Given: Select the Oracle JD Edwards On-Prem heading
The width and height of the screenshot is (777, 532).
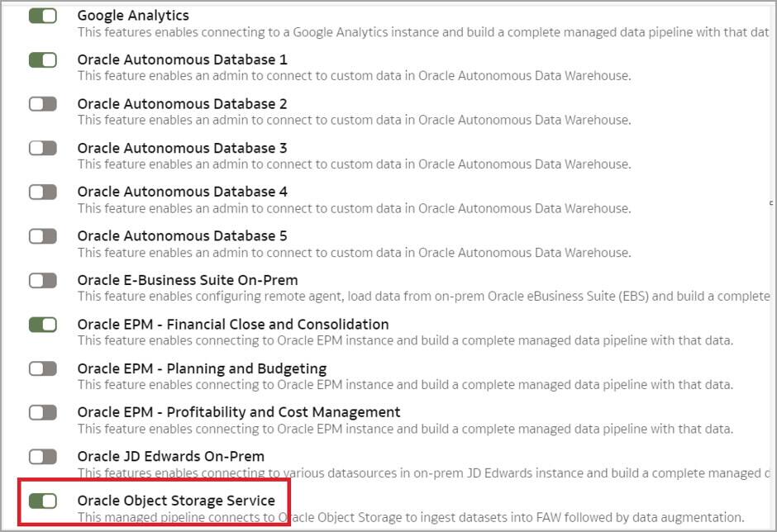Looking at the screenshot, I should tap(171, 457).
